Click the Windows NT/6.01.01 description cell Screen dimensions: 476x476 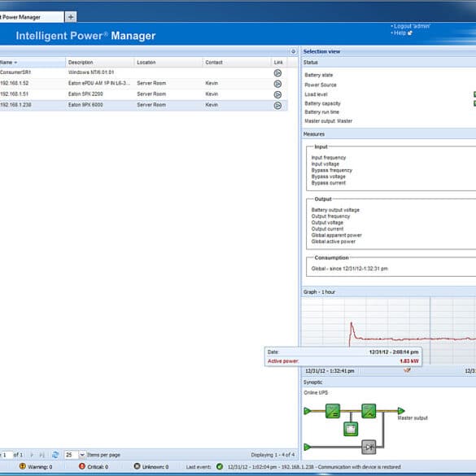[x=91, y=72]
